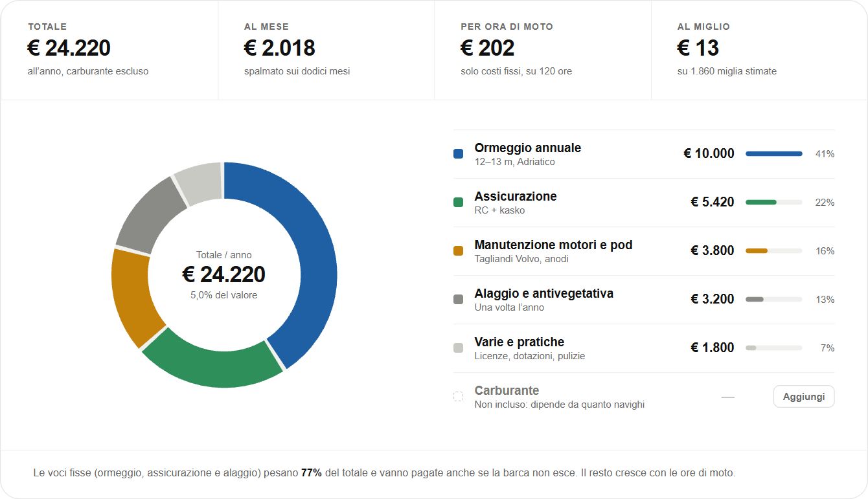This screenshot has height=499, width=868.
Task: Click the orange Manutenzione motori swatch
Action: [x=459, y=251]
